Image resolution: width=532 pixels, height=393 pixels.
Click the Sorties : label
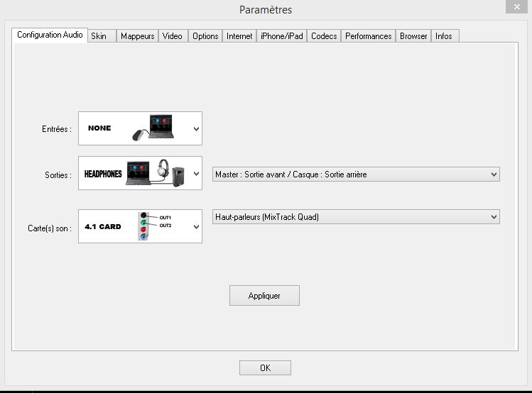point(58,175)
